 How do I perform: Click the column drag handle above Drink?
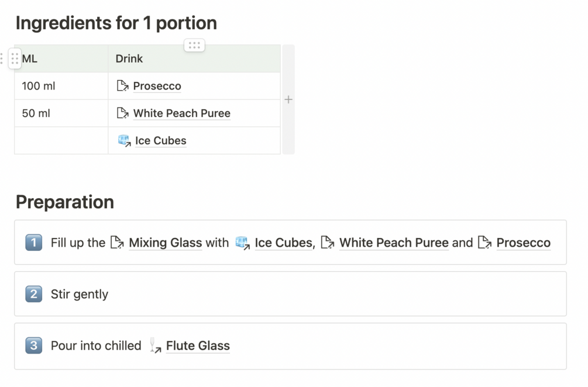[x=194, y=46]
